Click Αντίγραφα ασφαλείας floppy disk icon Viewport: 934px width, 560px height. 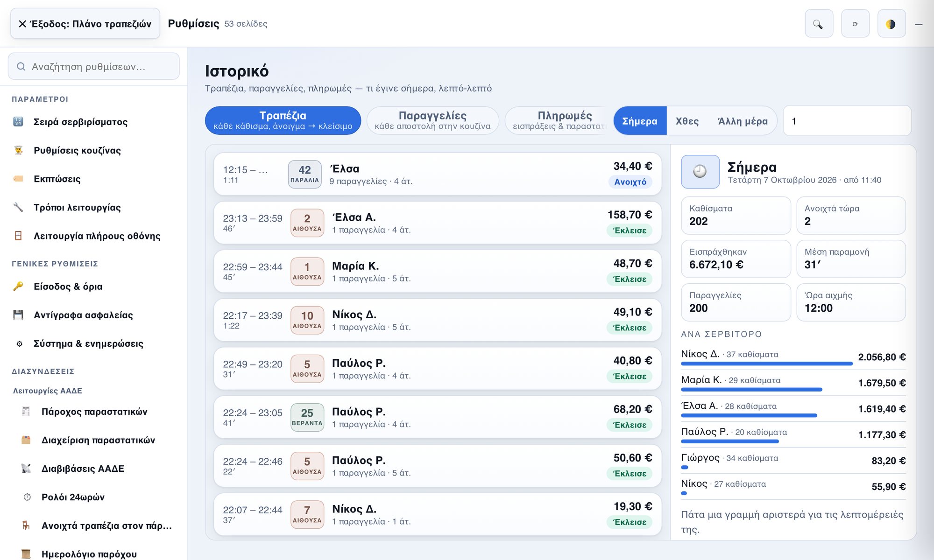click(x=18, y=315)
